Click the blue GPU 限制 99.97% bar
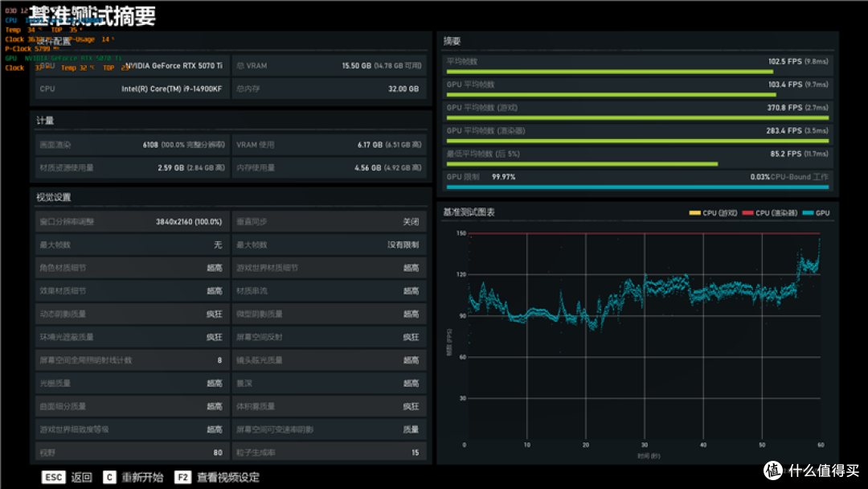The height and width of the screenshot is (489, 868). point(637,187)
